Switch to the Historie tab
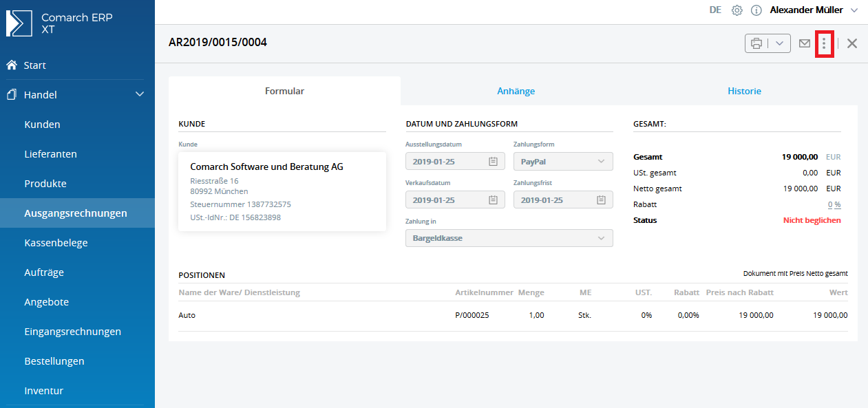The image size is (868, 408). [745, 91]
